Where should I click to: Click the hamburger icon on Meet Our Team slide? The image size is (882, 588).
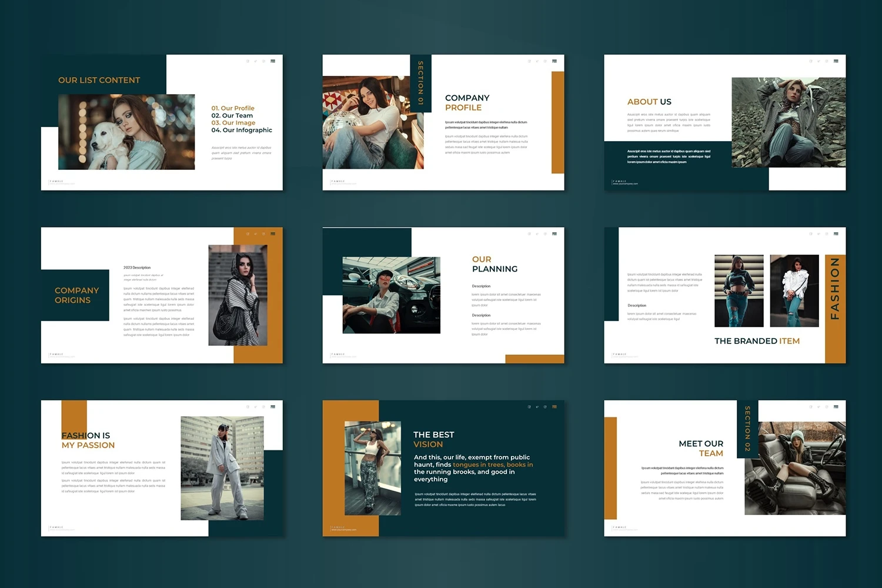point(836,407)
